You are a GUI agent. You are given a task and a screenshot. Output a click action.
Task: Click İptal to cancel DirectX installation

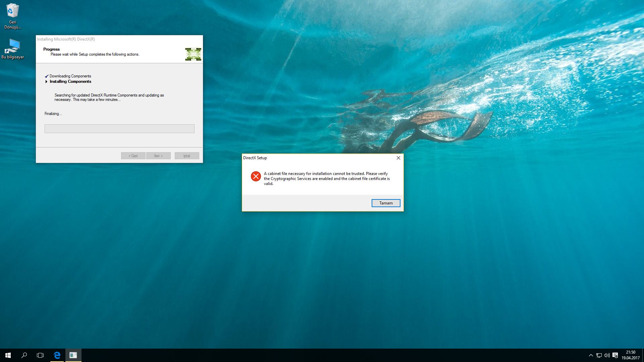point(187,156)
